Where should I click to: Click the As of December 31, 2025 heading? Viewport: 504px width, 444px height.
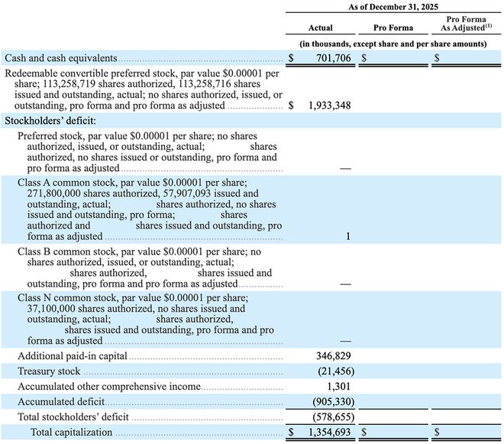(x=393, y=6)
